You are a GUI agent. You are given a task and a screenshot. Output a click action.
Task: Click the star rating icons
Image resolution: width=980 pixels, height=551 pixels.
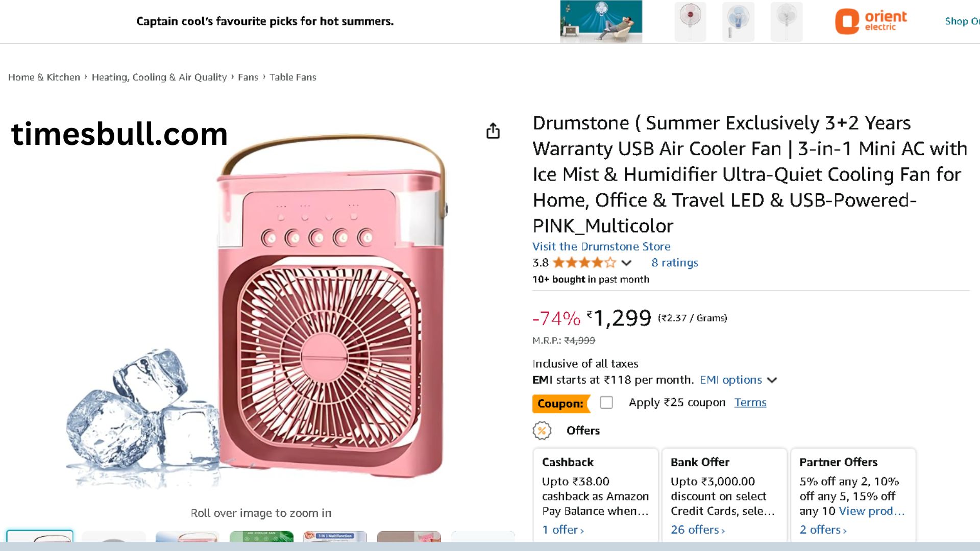pyautogui.click(x=584, y=263)
